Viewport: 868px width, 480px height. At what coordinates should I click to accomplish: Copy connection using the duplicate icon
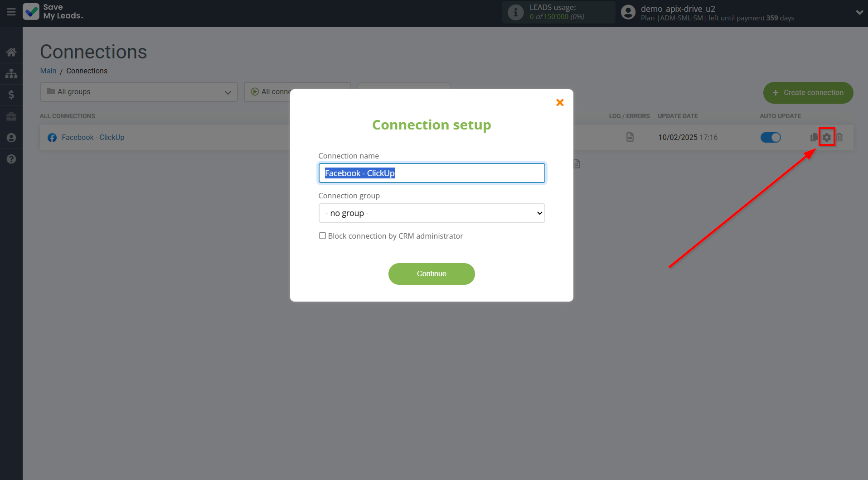point(814,137)
